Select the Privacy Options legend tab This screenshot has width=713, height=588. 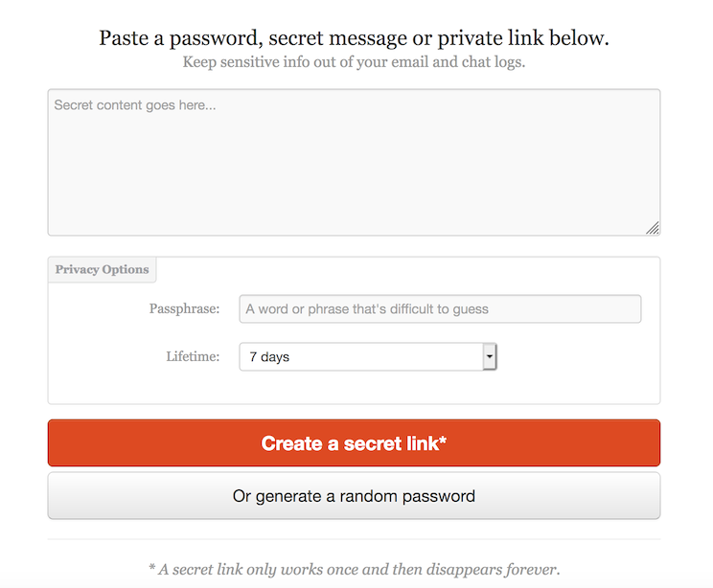(x=102, y=269)
